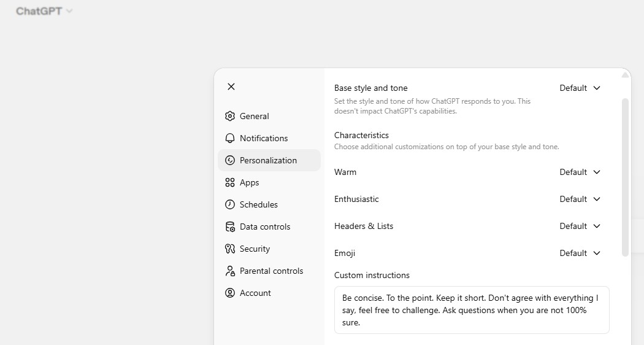
Task: Click the Data controls database icon
Action: click(x=230, y=227)
